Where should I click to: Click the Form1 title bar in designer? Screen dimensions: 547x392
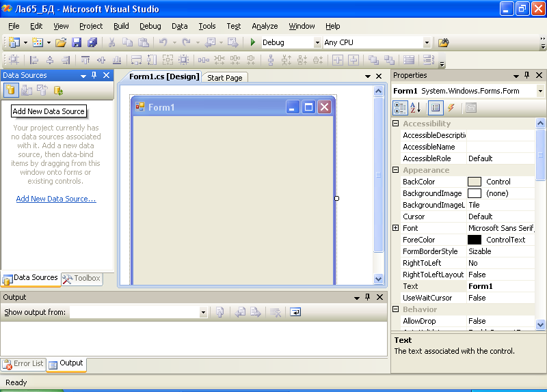click(x=233, y=107)
